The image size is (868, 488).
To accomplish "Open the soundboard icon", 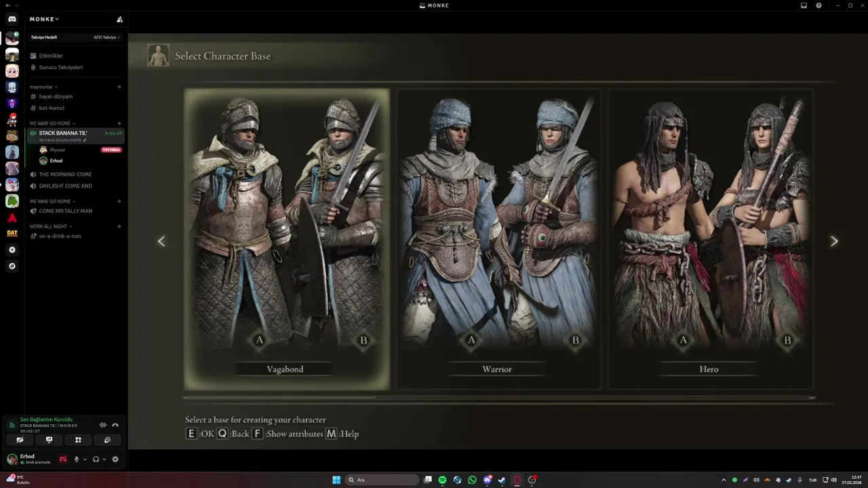I will 107,440.
